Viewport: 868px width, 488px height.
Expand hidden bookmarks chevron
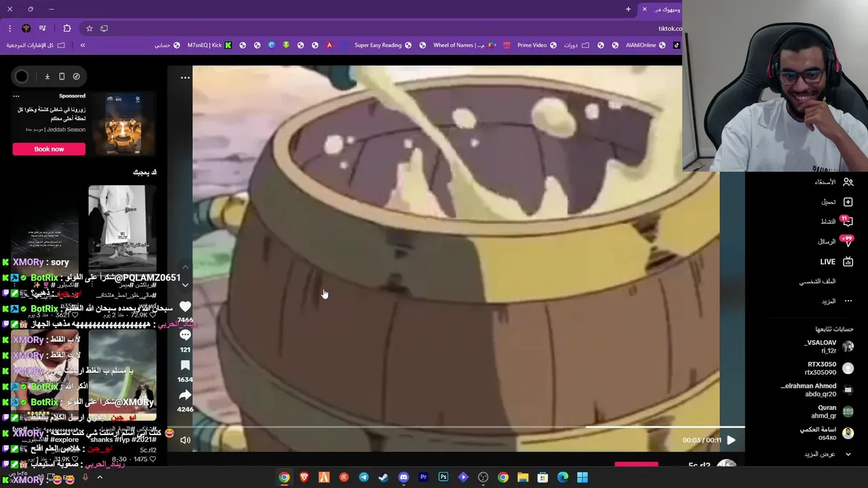(x=83, y=45)
